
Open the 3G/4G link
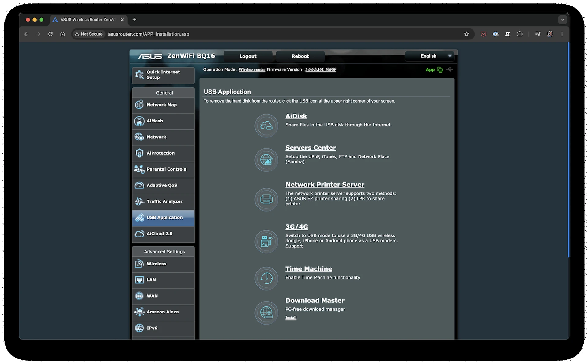pyautogui.click(x=296, y=227)
